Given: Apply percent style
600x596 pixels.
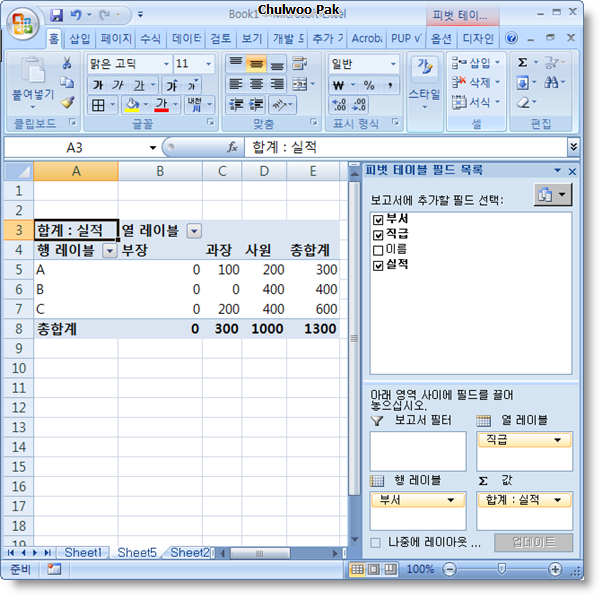Looking at the screenshot, I should pyautogui.click(x=369, y=85).
